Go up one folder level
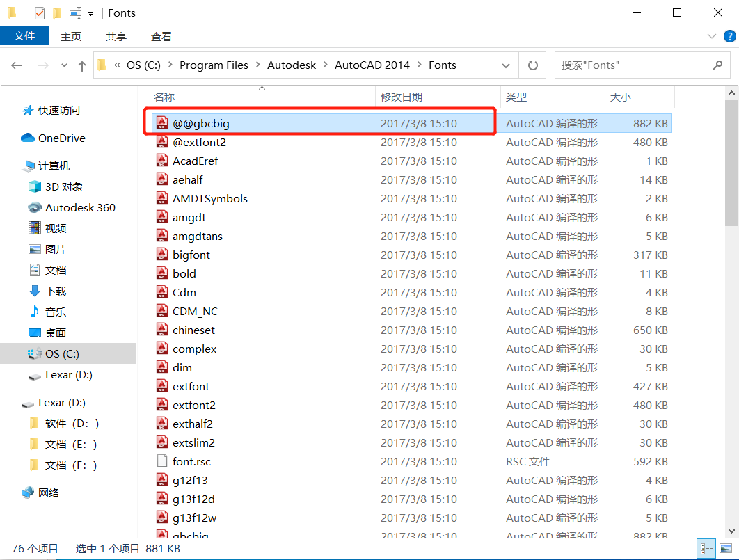 (x=82, y=65)
